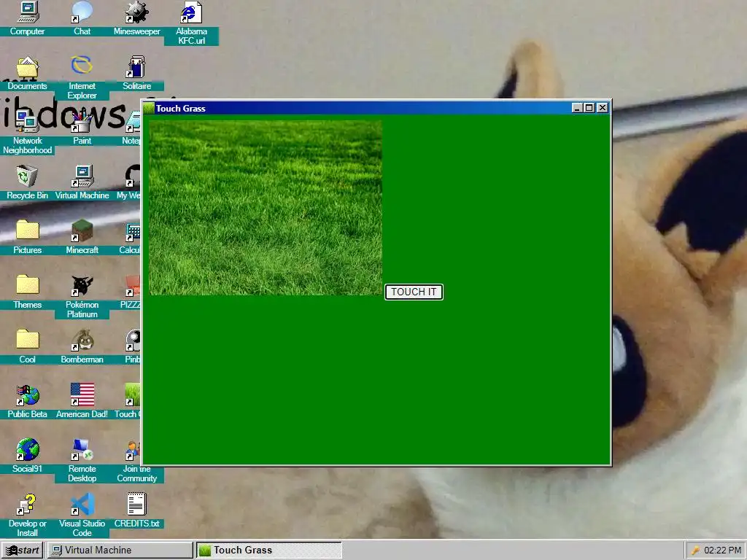The height and width of the screenshot is (560, 747).
Task: Maximize the Touch Grass window
Action: point(589,108)
